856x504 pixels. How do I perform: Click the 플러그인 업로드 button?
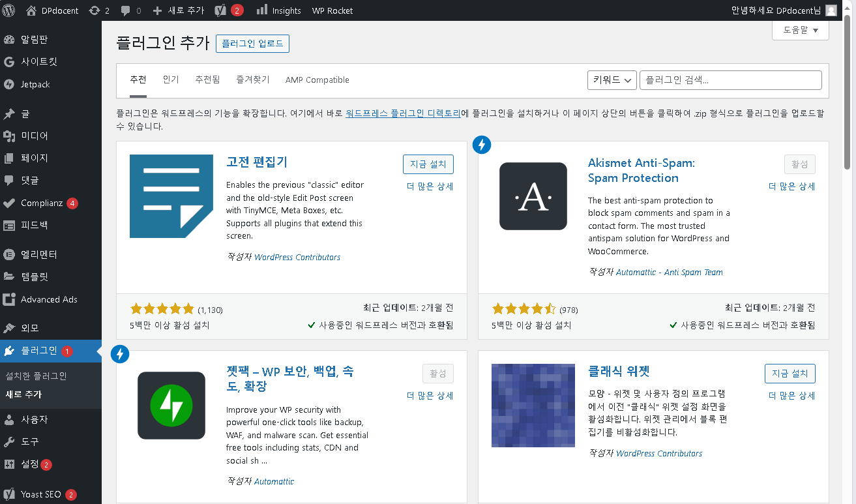coord(252,44)
